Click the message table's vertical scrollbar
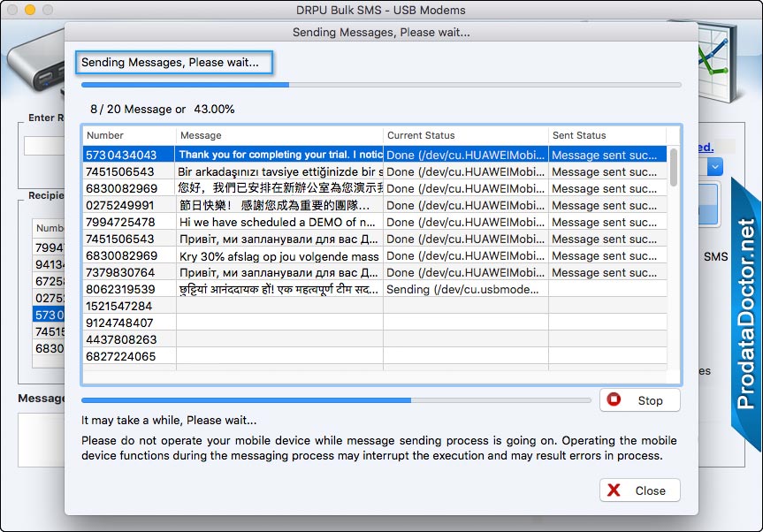This screenshot has height=532, width=763. point(674,168)
